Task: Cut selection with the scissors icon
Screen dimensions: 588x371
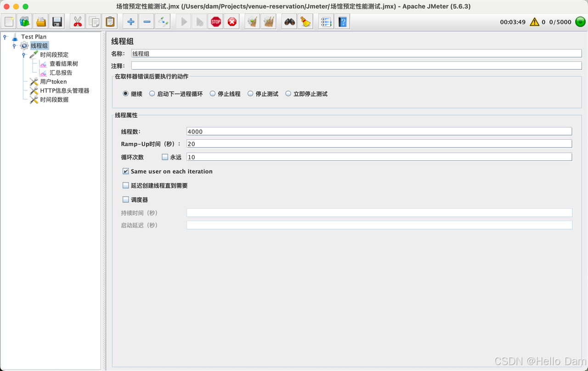Action: pos(78,22)
